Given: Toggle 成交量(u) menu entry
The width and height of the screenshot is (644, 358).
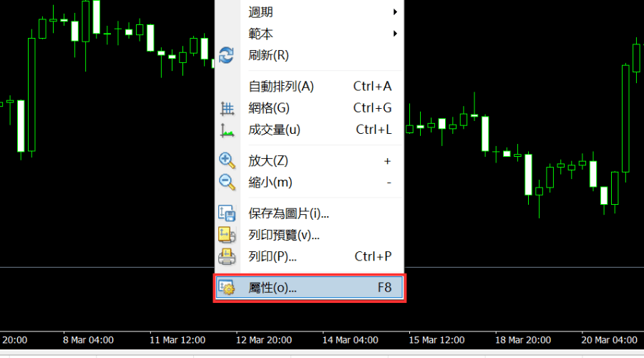Looking at the screenshot, I should [309, 130].
